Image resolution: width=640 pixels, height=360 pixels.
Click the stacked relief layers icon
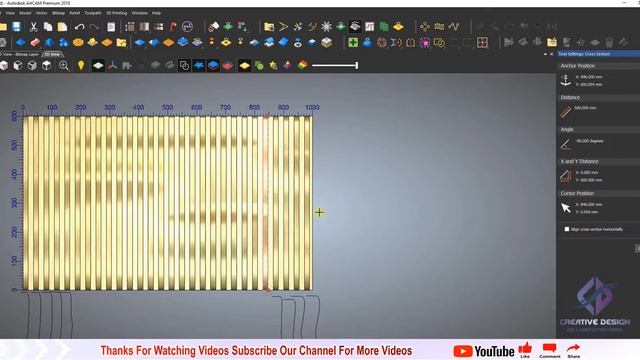(x=327, y=42)
